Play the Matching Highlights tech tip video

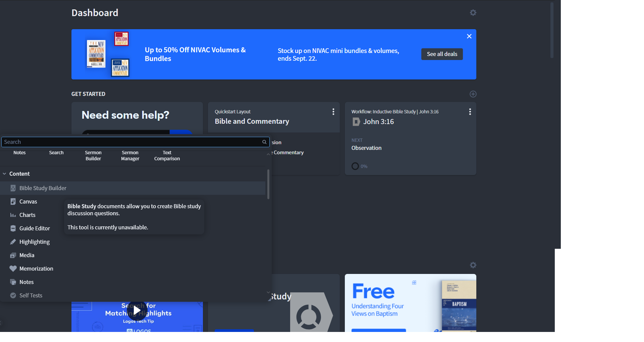pyautogui.click(x=137, y=310)
